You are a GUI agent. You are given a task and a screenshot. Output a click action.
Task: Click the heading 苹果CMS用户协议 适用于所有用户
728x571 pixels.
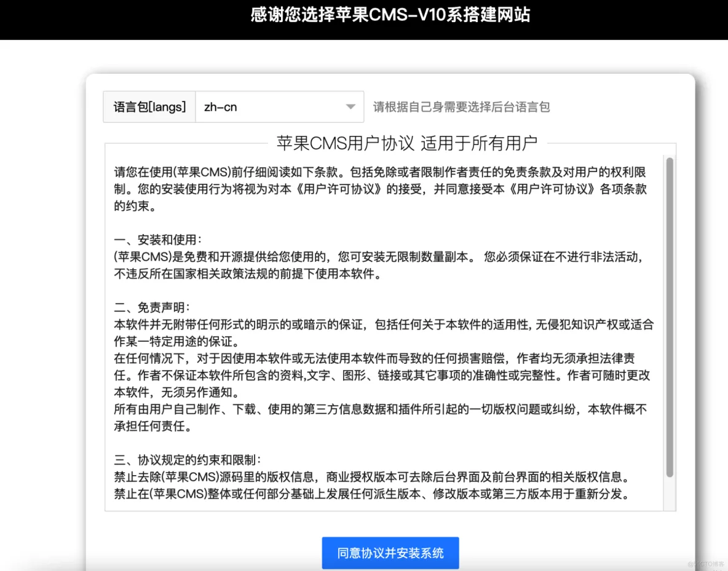[406, 143]
